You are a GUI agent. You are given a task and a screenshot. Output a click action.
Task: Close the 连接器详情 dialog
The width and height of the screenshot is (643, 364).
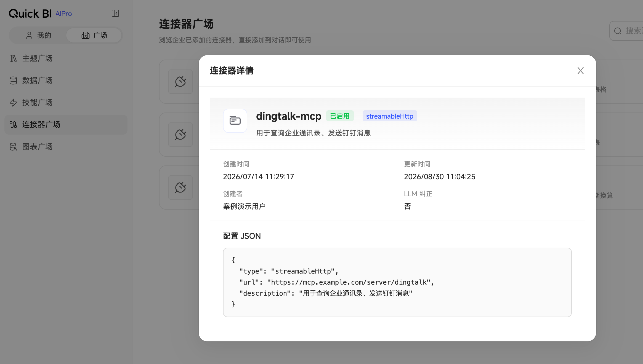(x=580, y=71)
